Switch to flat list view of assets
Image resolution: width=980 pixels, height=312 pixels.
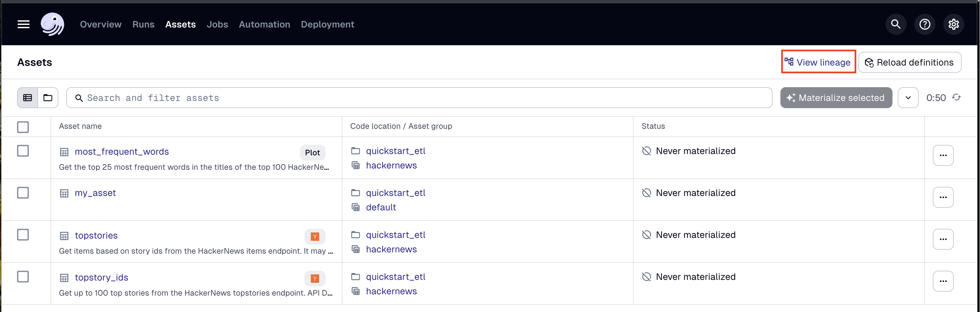(x=28, y=98)
